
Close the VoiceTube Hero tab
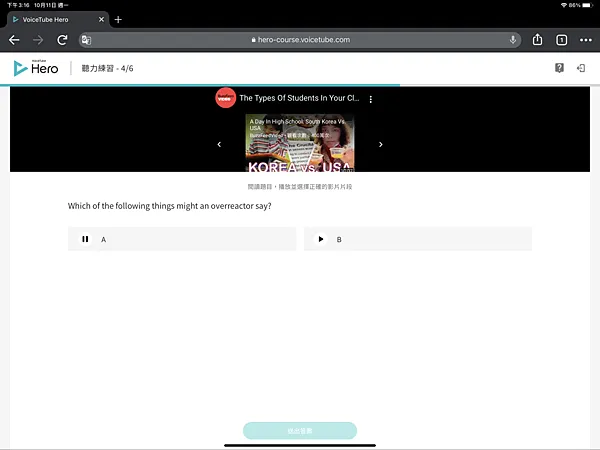pos(101,20)
